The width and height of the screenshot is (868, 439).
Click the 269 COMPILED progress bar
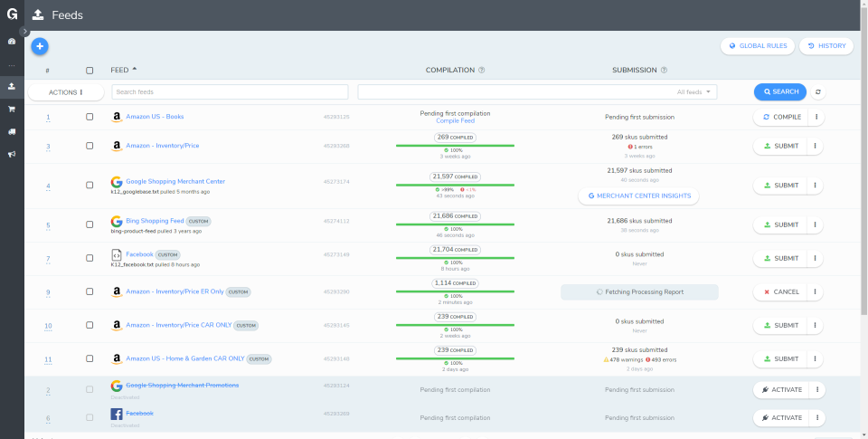click(455, 146)
